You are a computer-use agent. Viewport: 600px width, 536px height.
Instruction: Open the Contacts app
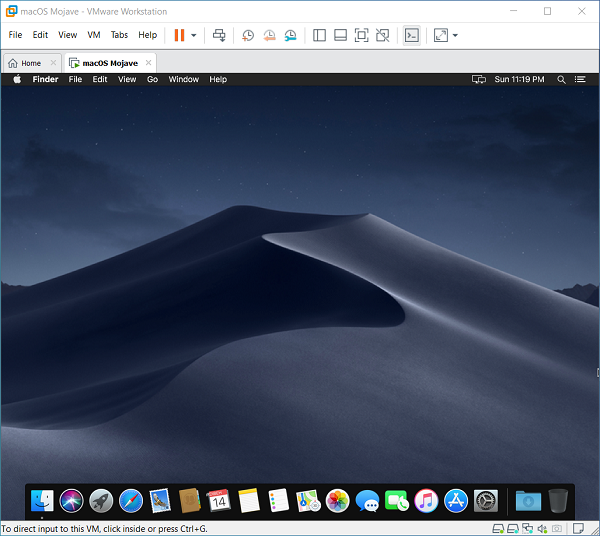pyautogui.click(x=190, y=500)
